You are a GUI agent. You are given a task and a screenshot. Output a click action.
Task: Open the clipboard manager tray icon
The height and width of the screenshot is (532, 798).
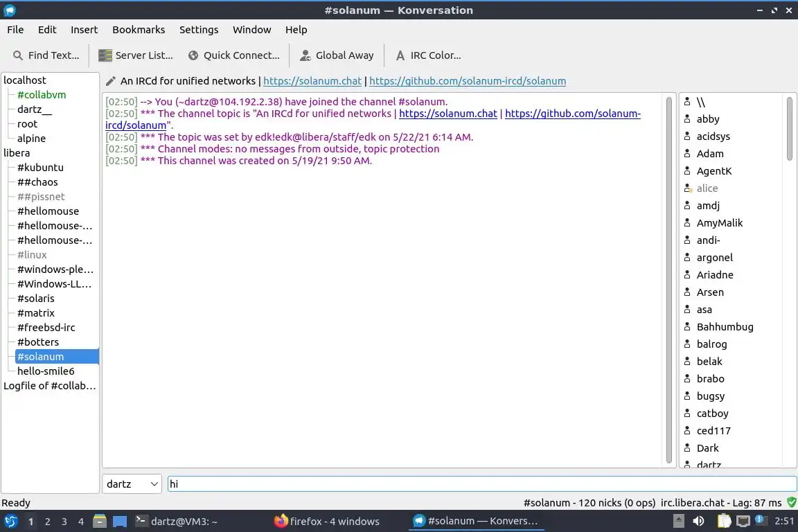tap(724, 521)
